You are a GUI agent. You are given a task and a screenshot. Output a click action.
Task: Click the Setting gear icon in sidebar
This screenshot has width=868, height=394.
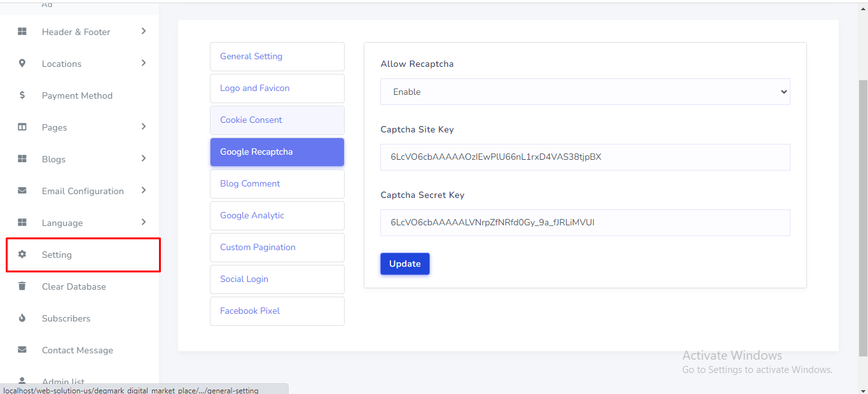(22, 255)
